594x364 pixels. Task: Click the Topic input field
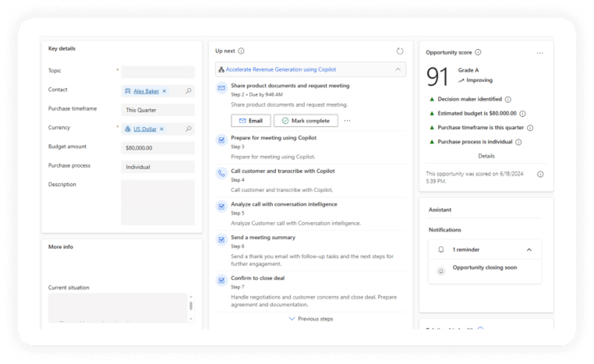157,72
